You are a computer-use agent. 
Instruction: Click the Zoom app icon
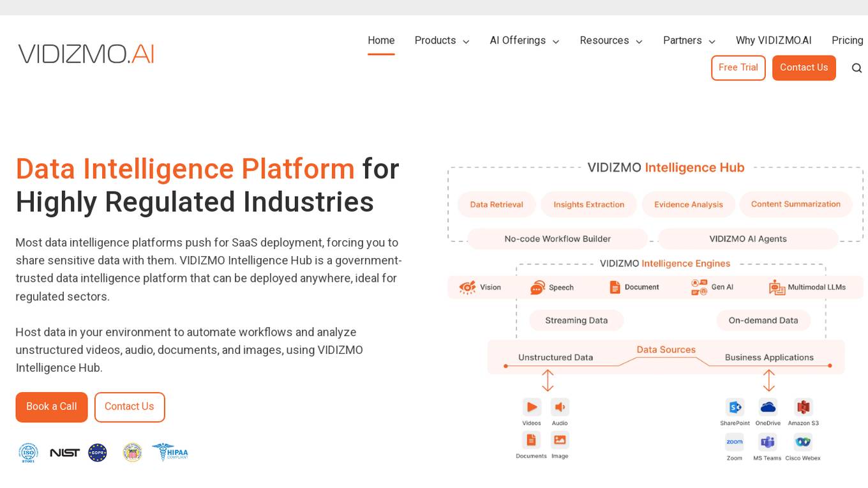(x=735, y=441)
